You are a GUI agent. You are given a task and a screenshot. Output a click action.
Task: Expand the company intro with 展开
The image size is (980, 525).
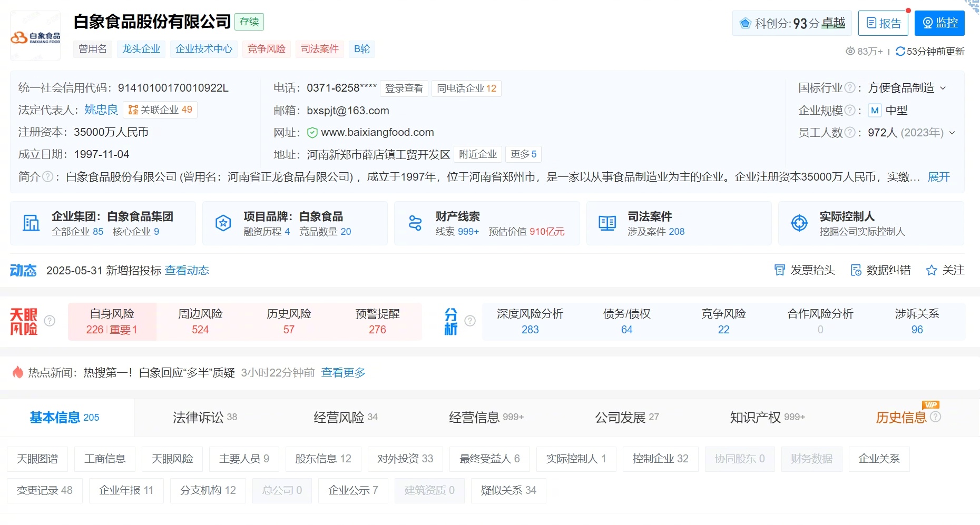(939, 176)
